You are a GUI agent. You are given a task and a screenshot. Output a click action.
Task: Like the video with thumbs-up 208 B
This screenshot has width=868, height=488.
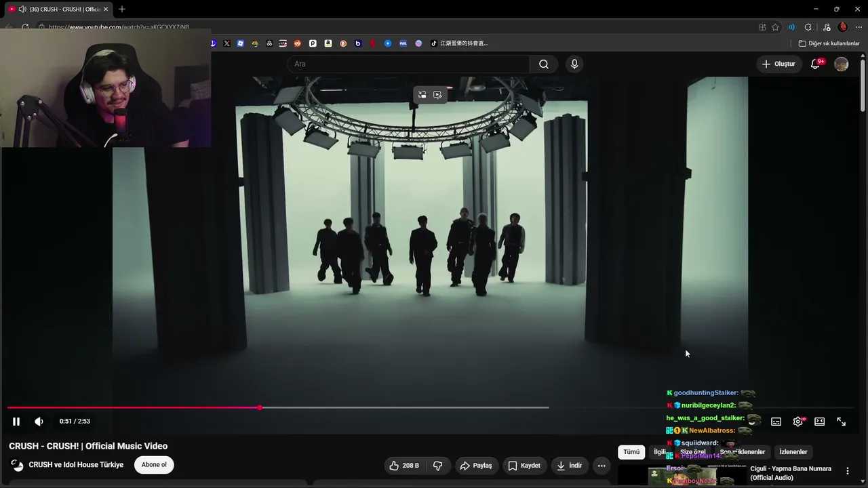click(x=404, y=466)
